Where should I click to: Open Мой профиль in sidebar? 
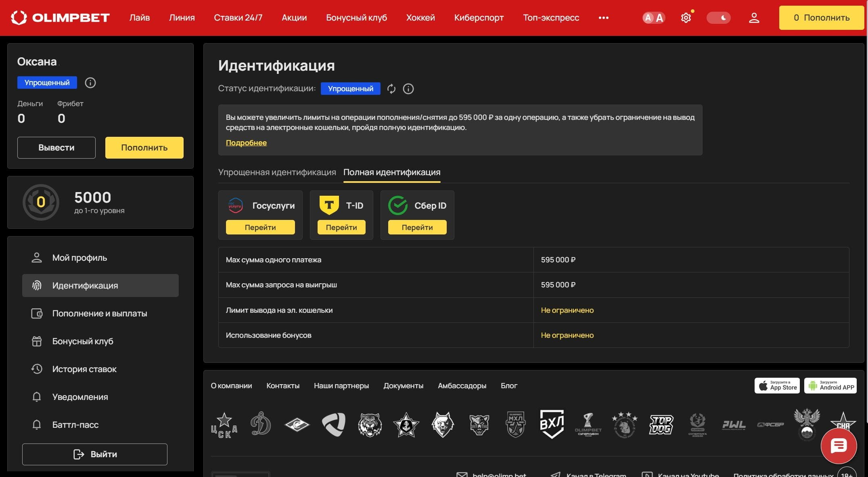click(100, 258)
